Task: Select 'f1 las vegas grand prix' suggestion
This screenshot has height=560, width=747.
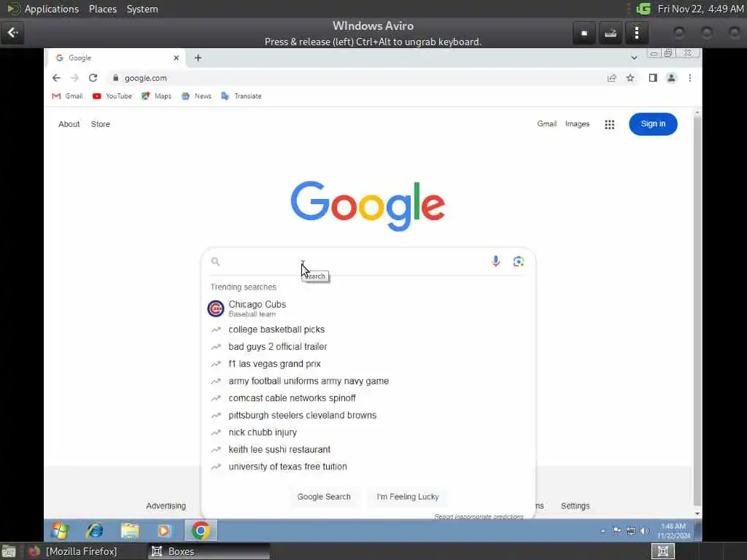Action: pyautogui.click(x=368, y=364)
